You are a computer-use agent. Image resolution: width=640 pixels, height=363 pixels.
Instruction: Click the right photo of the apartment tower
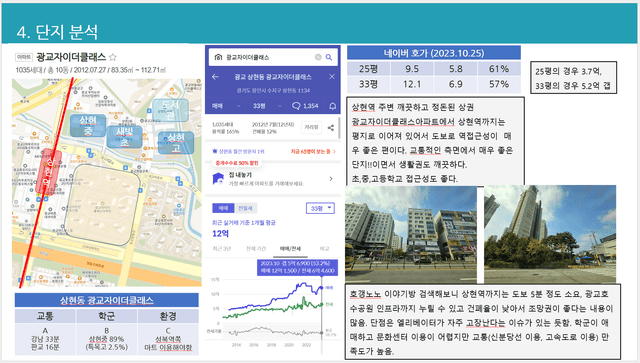click(550, 234)
